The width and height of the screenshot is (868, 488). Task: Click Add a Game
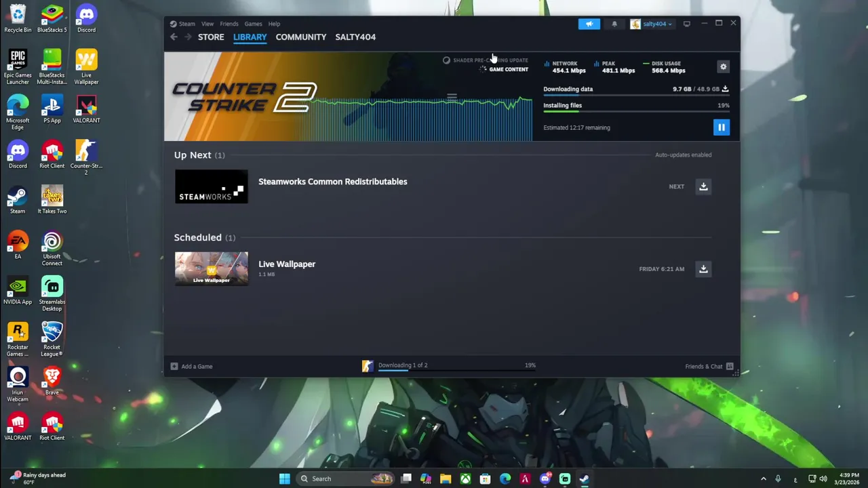pos(191,367)
